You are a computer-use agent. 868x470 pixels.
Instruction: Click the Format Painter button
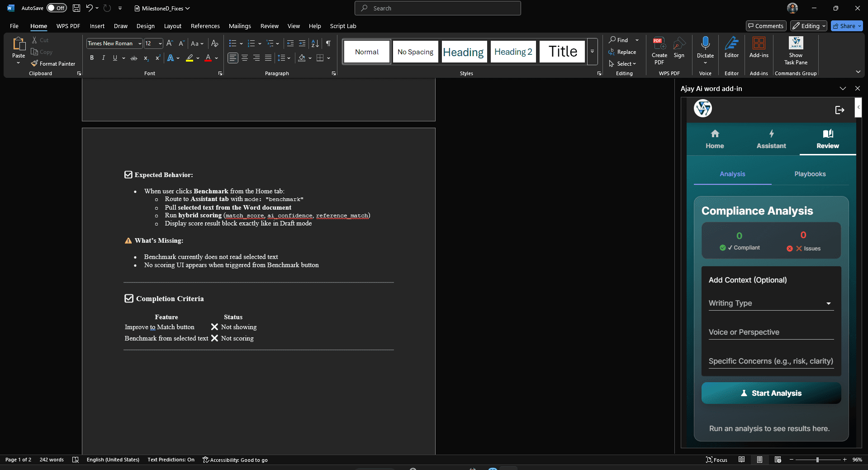tap(53, 64)
